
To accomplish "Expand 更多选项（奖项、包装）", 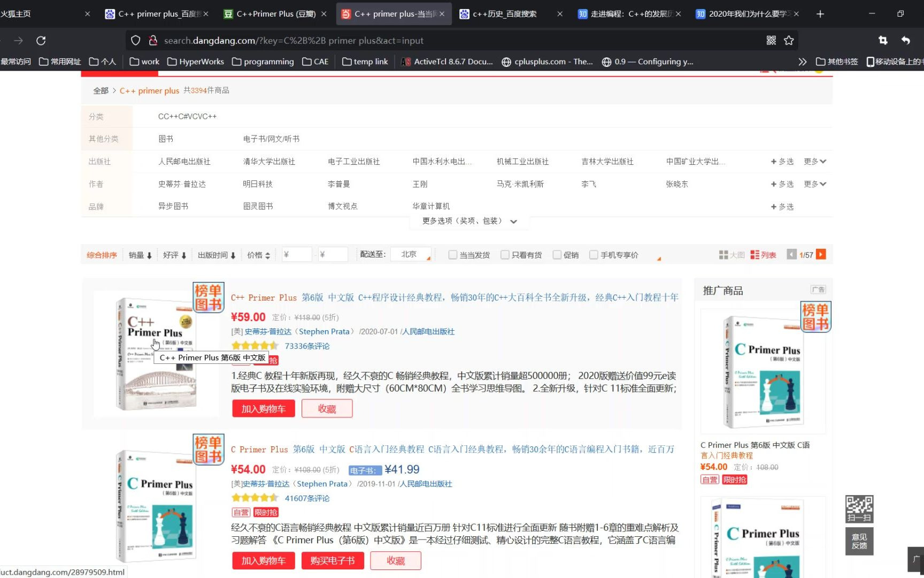I will click(x=469, y=221).
